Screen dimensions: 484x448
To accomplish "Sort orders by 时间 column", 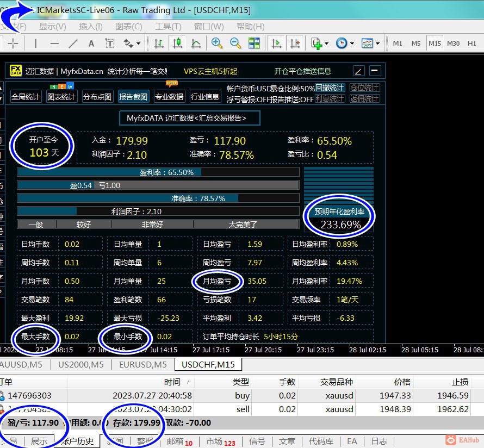I will tap(131, 382).
